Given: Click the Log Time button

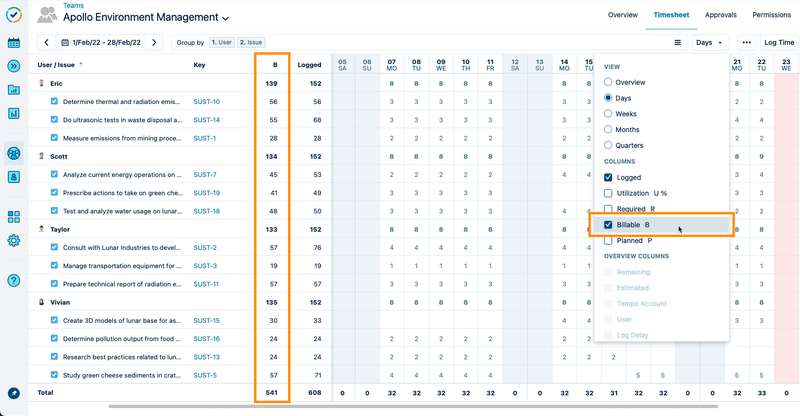Looking at the screenshot, I should tap(779, 43).
